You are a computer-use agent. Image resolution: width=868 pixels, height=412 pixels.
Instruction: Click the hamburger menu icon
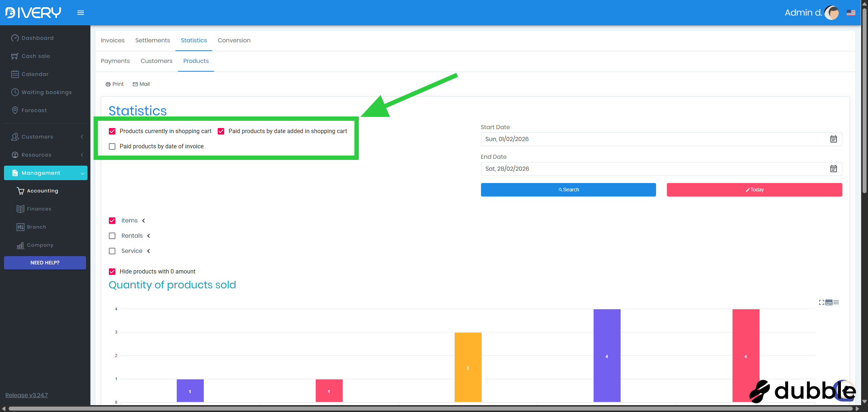[x=81, y=13]
